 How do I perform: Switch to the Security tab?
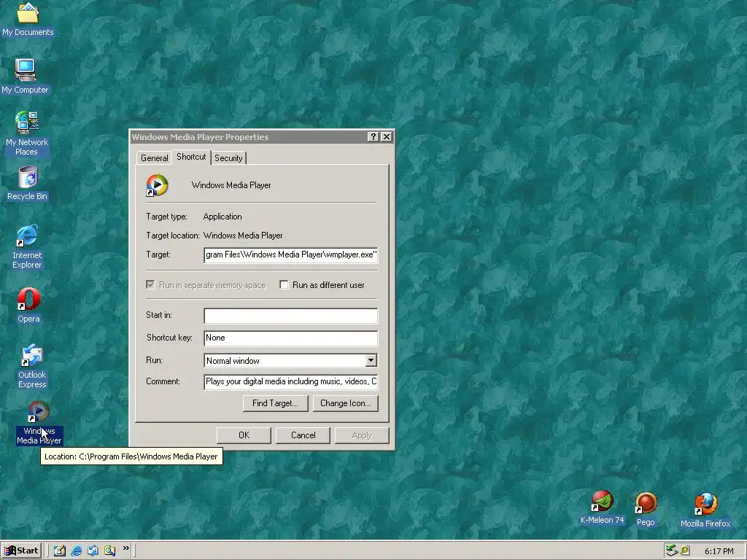(228, 158)
